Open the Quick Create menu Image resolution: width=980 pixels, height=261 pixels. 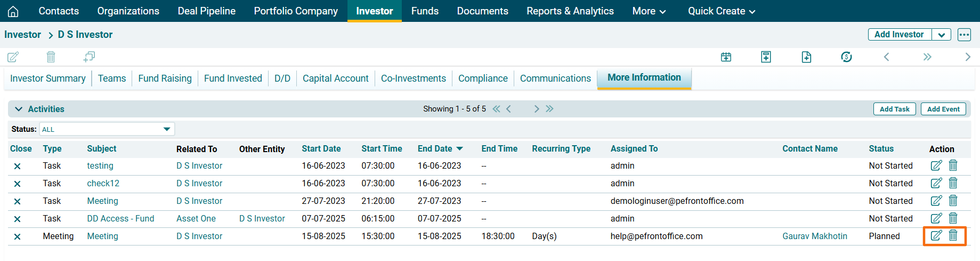tap(721, 11)
